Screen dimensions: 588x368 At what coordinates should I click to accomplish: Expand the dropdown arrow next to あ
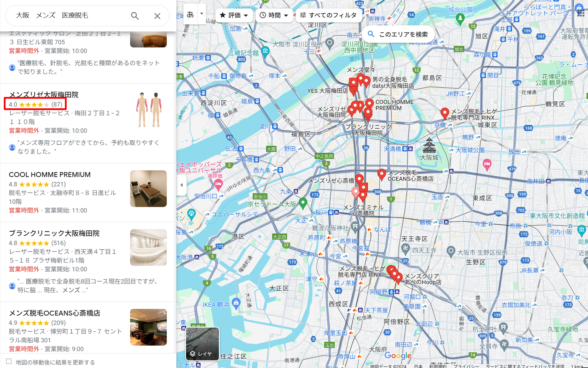[x=202, y=14]
